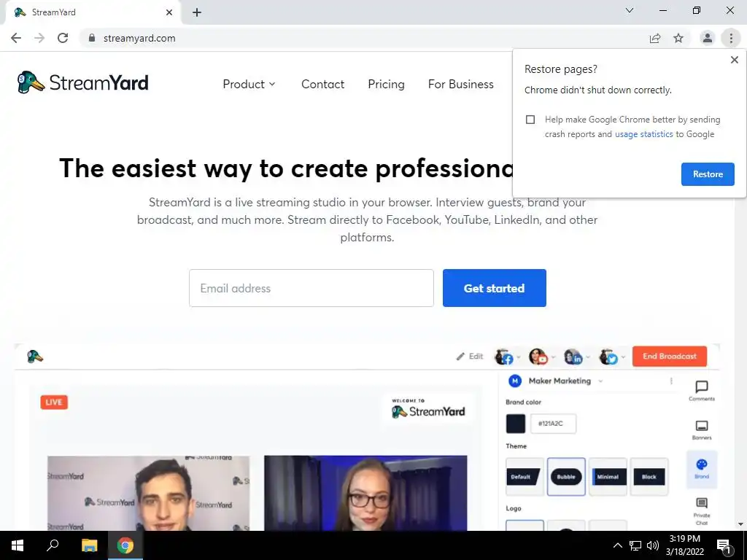Click Welcome to StreamYard overlay logo
The height and width of the screenshot is (560, 747).
(x=427, y=408)
